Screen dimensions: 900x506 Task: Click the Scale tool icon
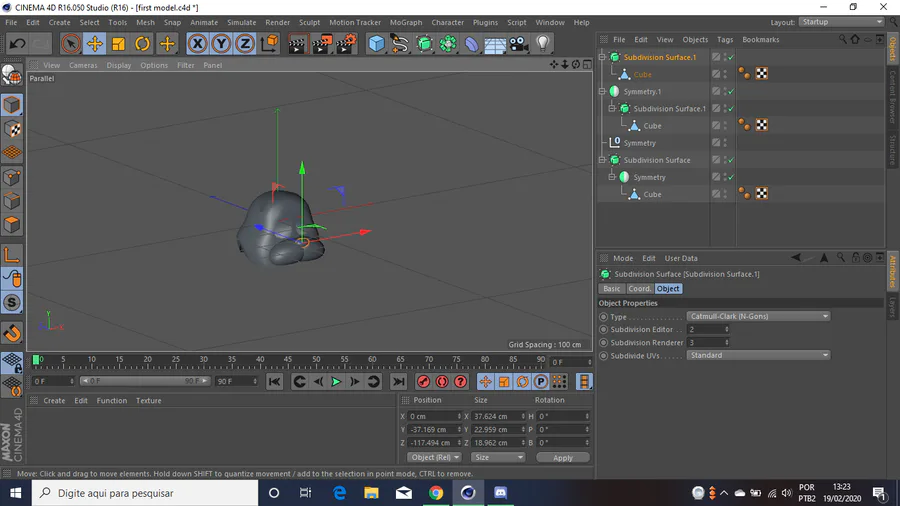(118, 43)
